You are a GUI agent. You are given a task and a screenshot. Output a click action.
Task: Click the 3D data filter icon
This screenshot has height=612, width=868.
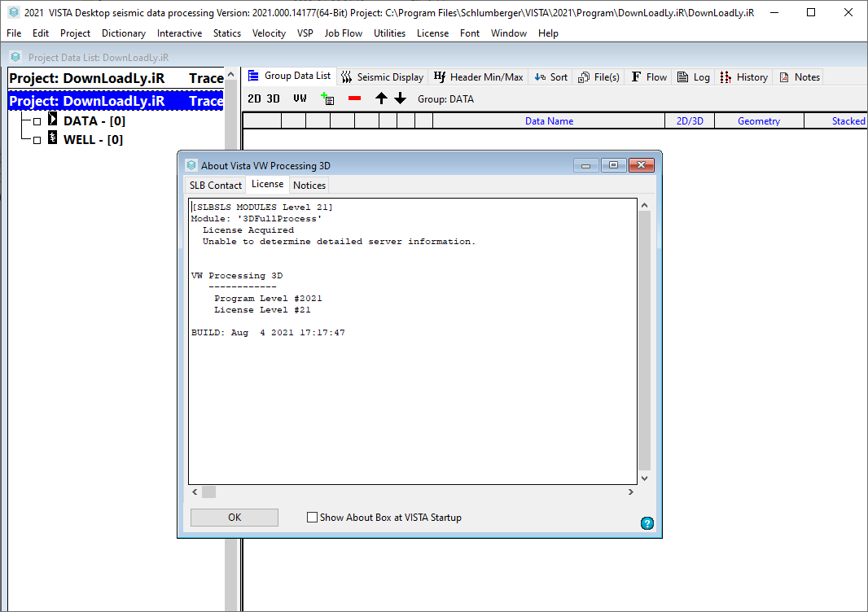(x=273, y=99)
